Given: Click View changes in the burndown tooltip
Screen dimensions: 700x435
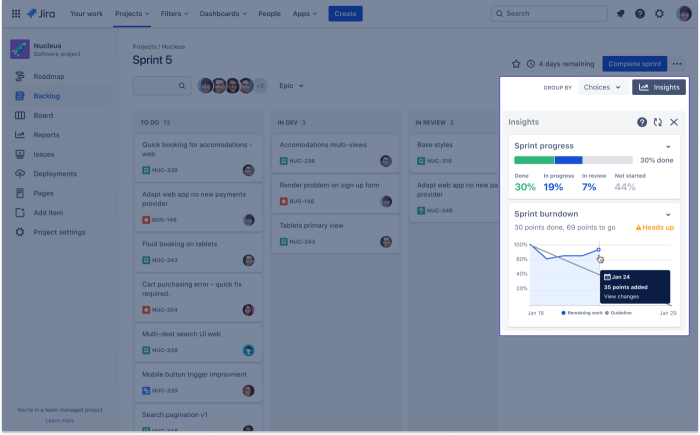Looking at the screenshot, I should click(621, 297).
